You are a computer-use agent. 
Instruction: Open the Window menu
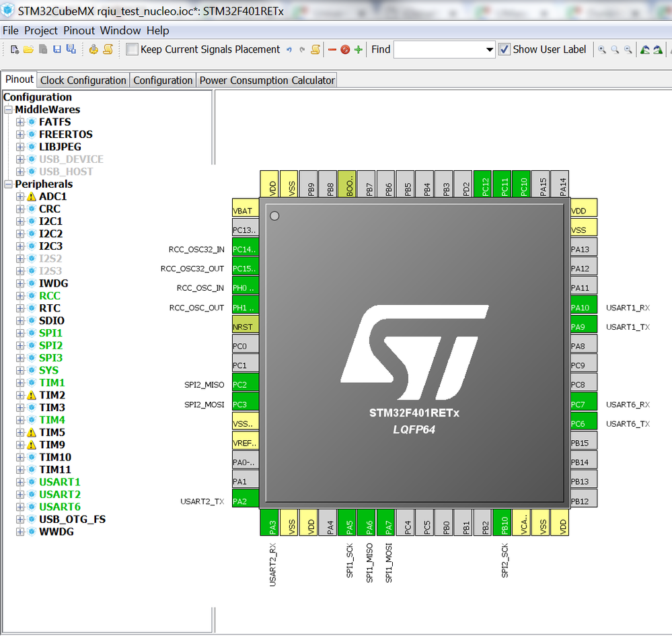[120, 31]
